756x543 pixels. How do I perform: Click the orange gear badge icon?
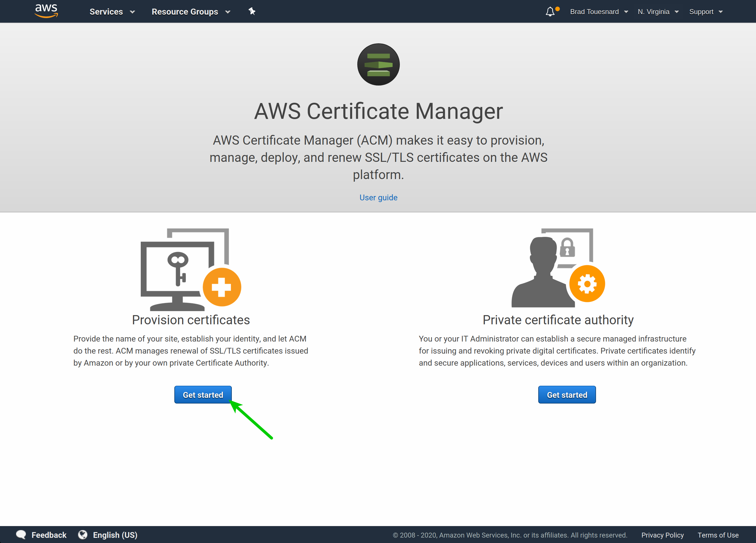pyautogui.click(x=587, y=284)
